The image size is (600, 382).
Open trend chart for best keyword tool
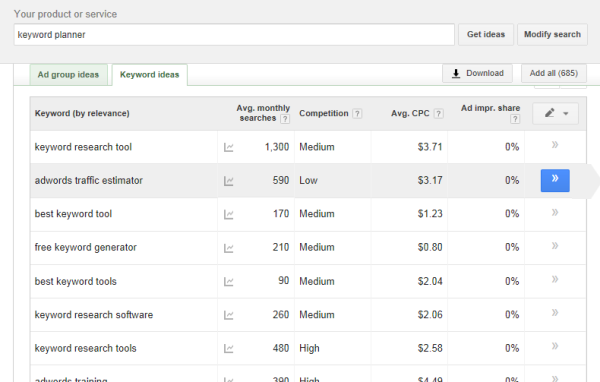(228, 214)
